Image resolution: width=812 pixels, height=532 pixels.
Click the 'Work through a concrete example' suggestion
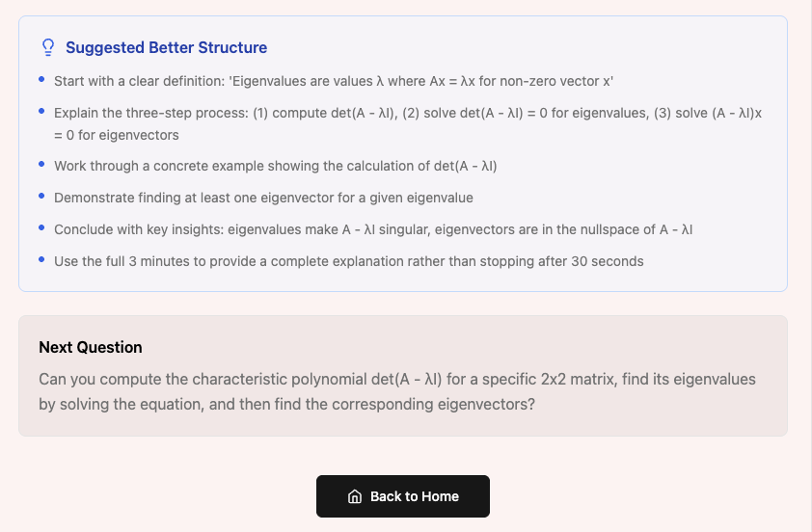click(x=275, y=166)
